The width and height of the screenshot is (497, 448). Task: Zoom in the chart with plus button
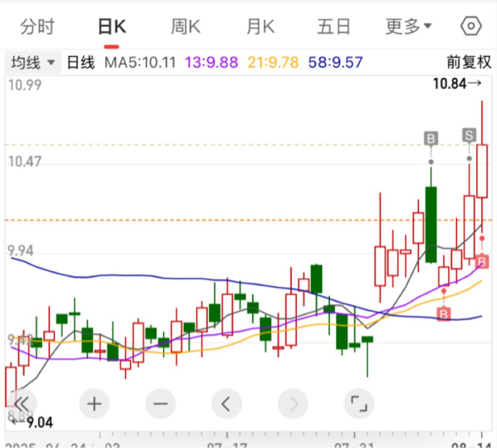coord(94,404)
